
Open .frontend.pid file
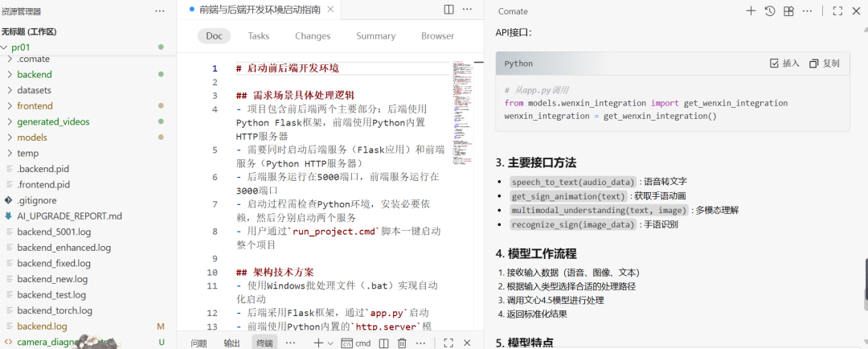88,184
